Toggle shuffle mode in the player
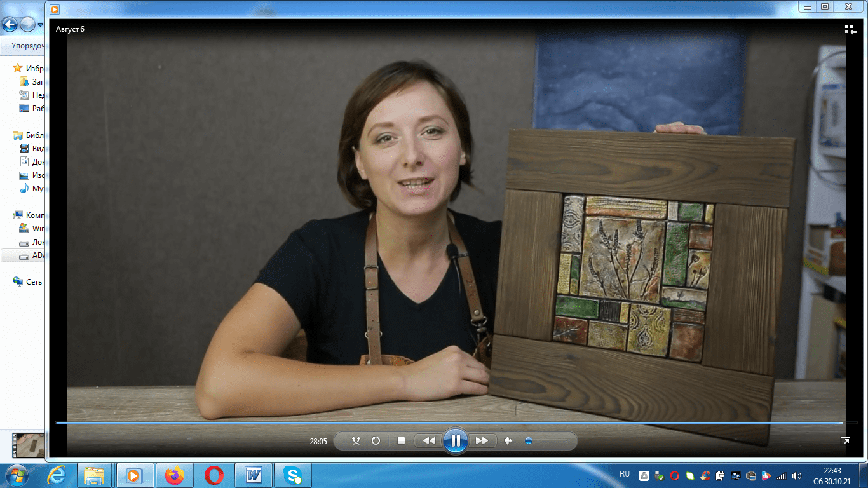This screenshot has width=868, height=488. pyautogui.click(x=356, y=440)
